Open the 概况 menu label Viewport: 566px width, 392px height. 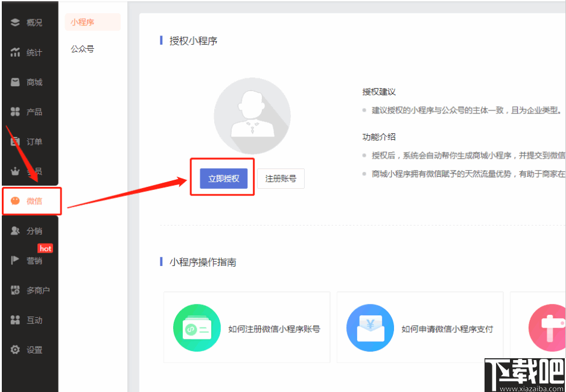(x=34, y=23)
